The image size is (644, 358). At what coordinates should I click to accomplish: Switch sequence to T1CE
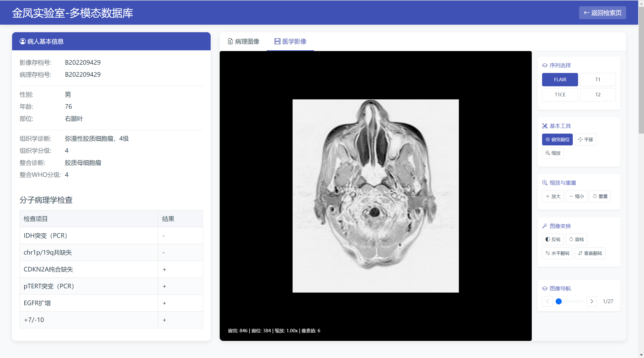[560, 95]
